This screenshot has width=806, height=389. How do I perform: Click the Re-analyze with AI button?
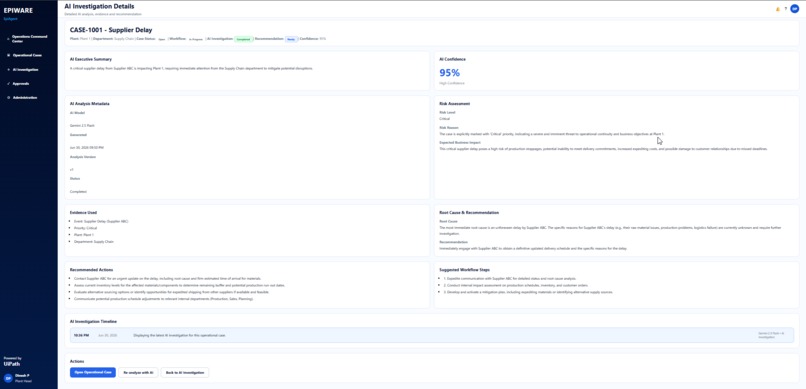pos(138,372)
